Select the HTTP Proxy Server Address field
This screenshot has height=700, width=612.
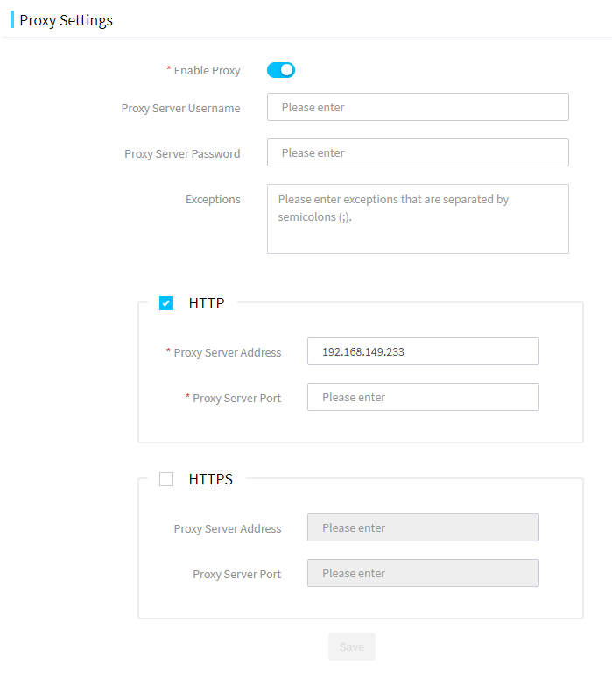tap(423, 351)
